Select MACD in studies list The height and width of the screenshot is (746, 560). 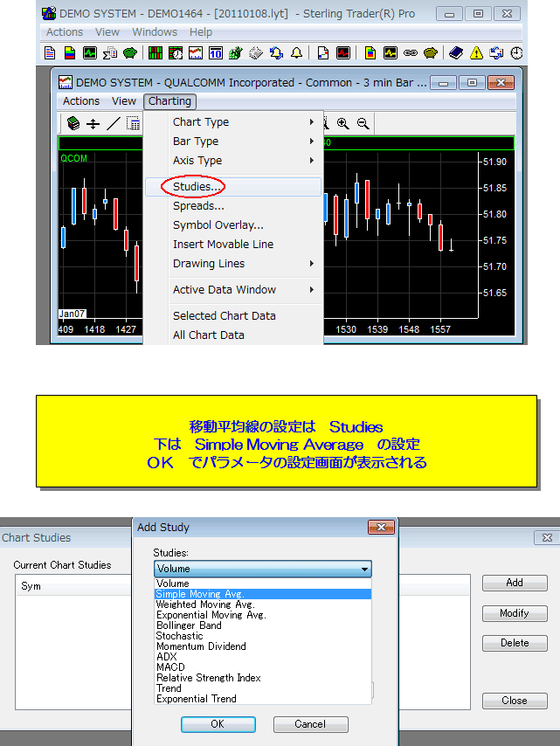click(x=263, y=667)
